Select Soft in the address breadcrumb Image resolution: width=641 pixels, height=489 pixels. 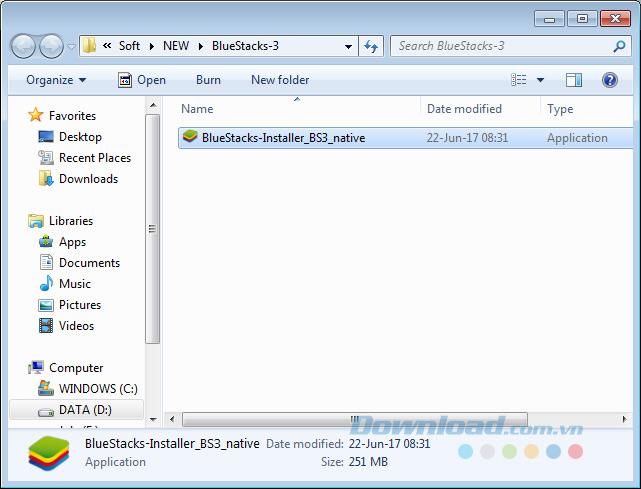point(129,45)
